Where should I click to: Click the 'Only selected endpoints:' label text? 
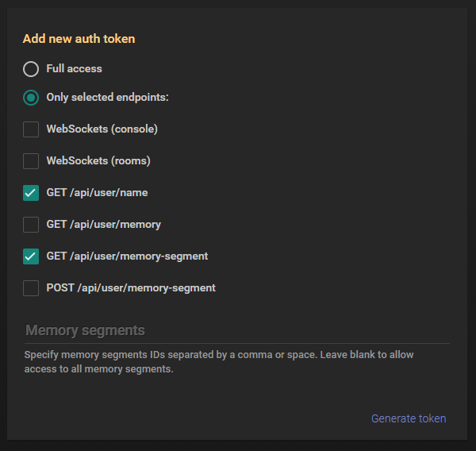pos(107,98)
